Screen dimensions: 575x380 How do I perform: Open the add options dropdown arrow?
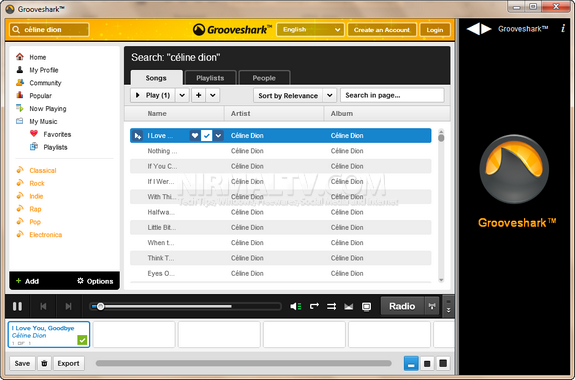tap(213, 95)
